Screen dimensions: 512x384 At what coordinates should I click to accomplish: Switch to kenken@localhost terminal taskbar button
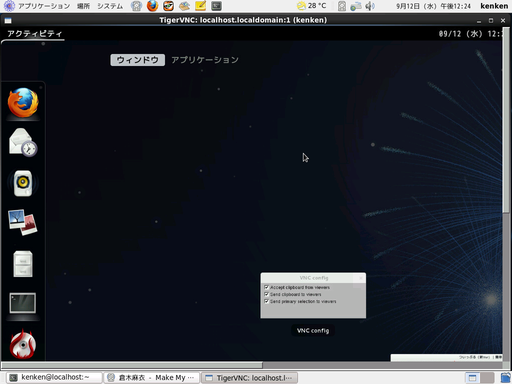(x=54, y=378)
